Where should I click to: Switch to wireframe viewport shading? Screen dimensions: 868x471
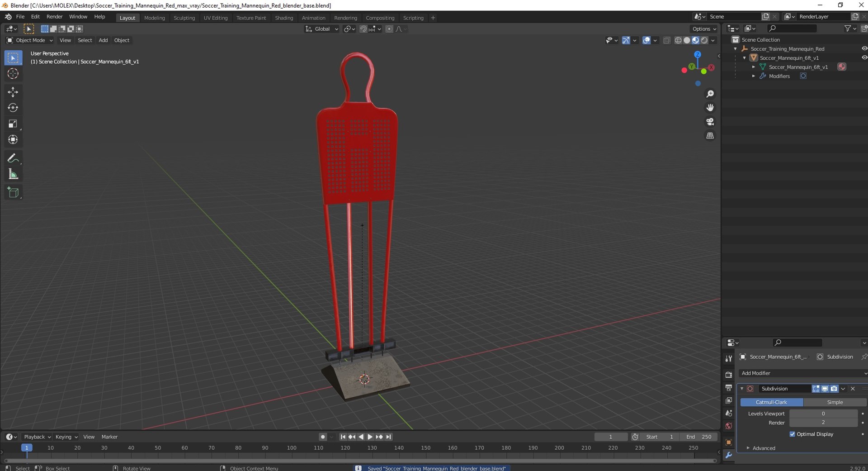(678, 40)
